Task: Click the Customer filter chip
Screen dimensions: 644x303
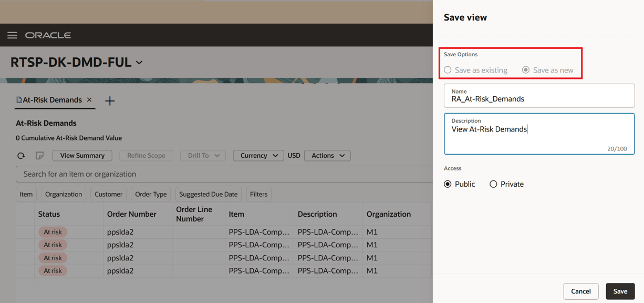Action: 108,194
